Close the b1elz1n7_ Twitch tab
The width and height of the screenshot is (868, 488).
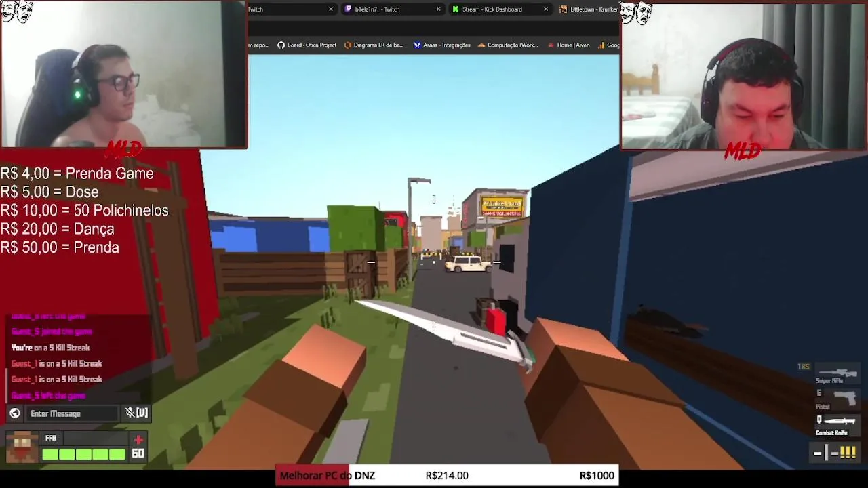click(x=438, y=9)
